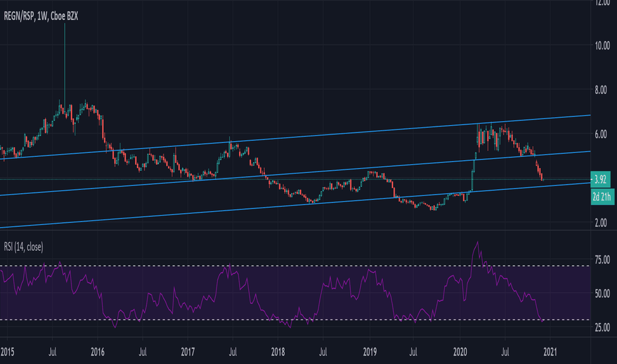Viewport: 617px width, 364px height.
Task: Click the 2016 time axis label
Action: click(97, 351)
